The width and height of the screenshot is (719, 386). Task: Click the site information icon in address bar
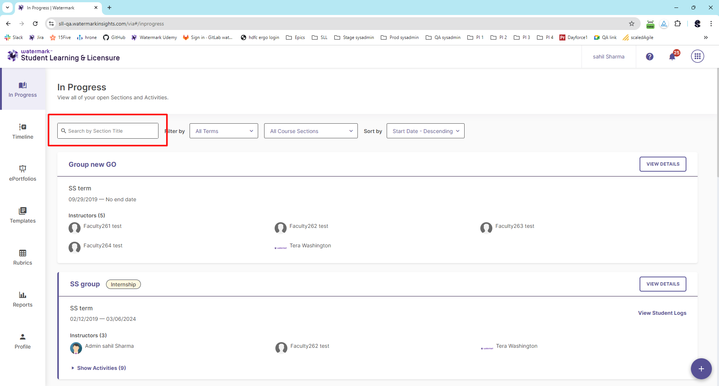(x=51, y=23)
